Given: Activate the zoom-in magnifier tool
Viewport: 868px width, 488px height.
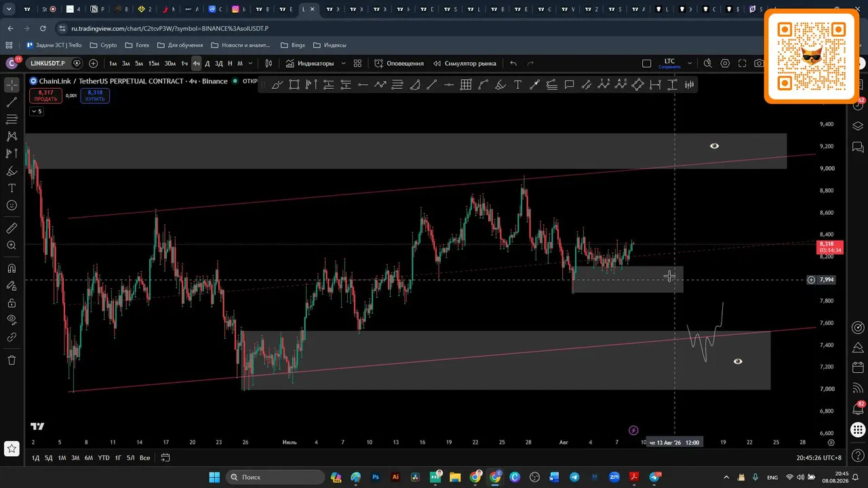Looking at the screenshot, I should 12,245.
